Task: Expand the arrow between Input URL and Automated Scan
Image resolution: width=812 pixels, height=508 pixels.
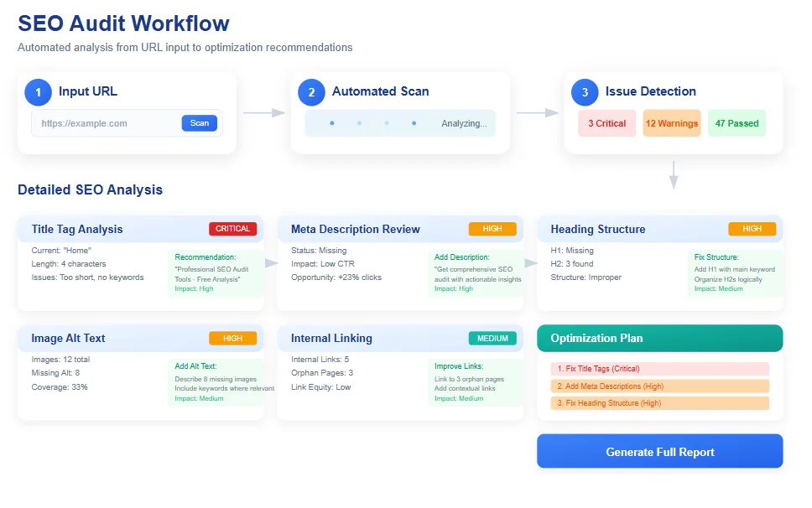Action: [x=264, y=111]
